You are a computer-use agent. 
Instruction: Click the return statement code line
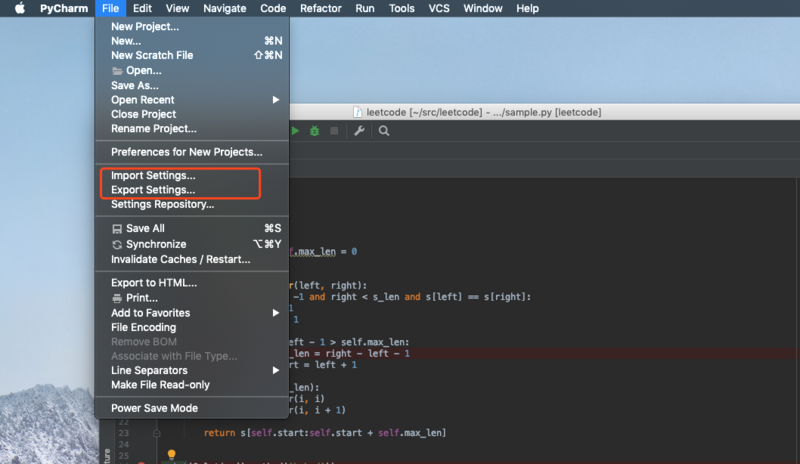325,433
